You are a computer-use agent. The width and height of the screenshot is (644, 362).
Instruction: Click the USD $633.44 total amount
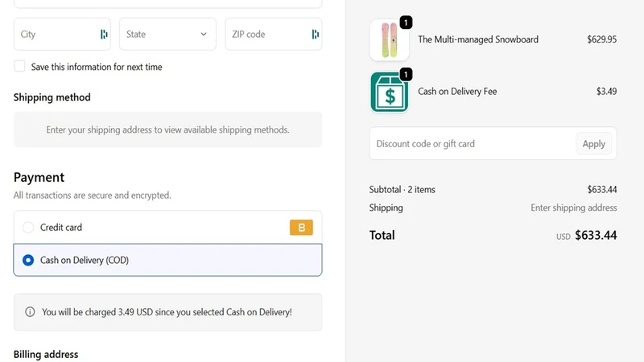[587, 235]
